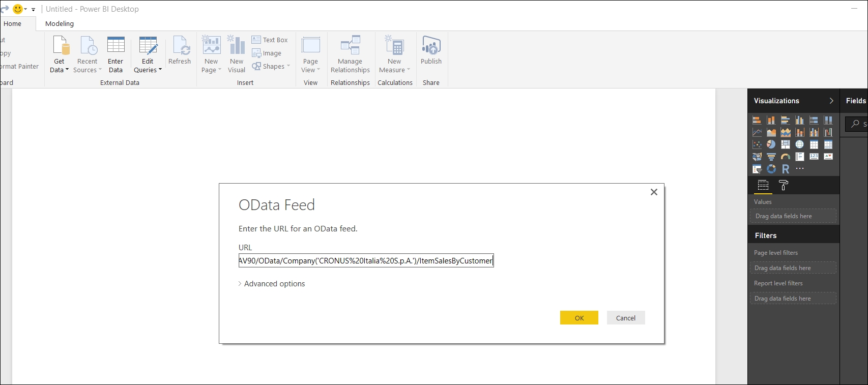Select the Filled map visualization
868x385 pixels.
(x=757, y=157)
